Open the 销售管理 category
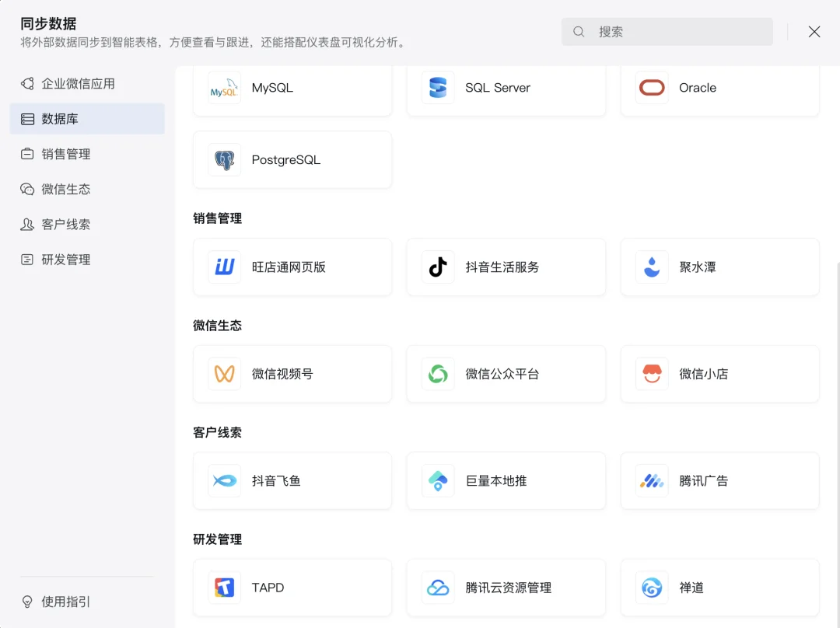Image resolution: width=840 pixels, height=628 pixels. 87,154
